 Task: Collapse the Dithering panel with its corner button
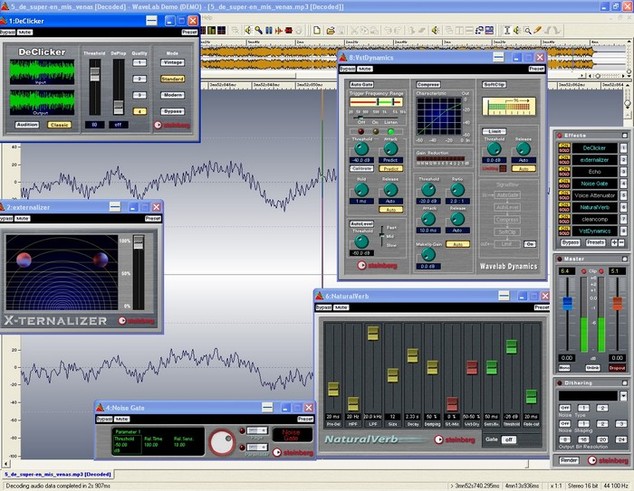[625, 383]
